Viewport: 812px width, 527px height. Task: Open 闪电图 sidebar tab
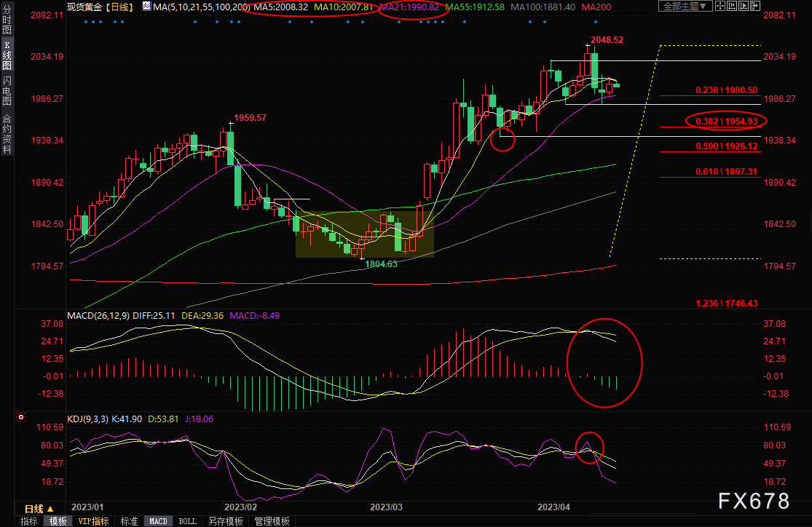coord(7,91)
